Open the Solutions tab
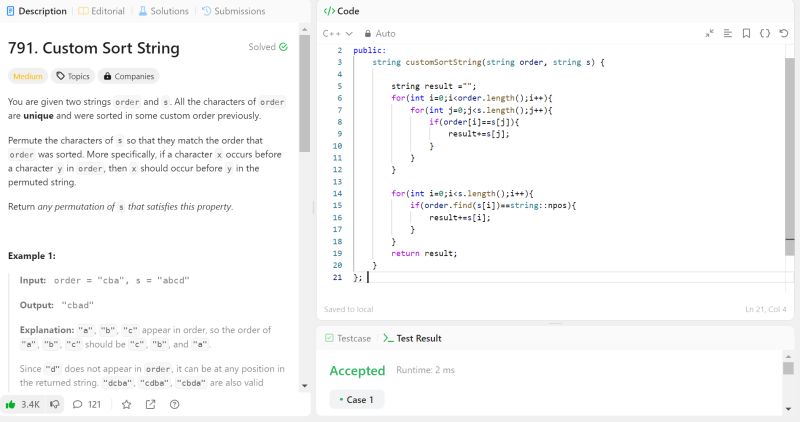The image size is (800, 422). click(x=163, y=11)
